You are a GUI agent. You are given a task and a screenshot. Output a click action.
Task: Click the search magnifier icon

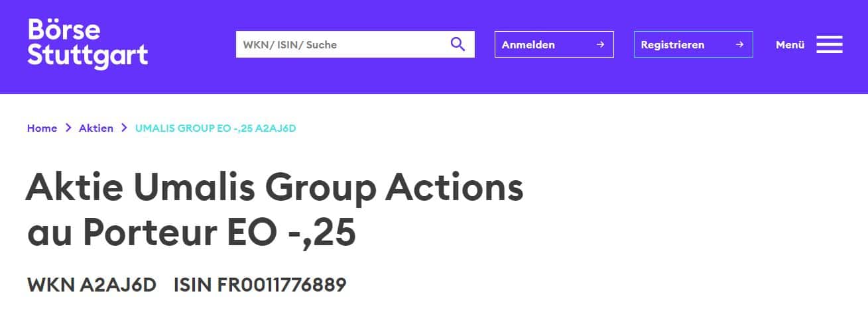pos(458,44)
